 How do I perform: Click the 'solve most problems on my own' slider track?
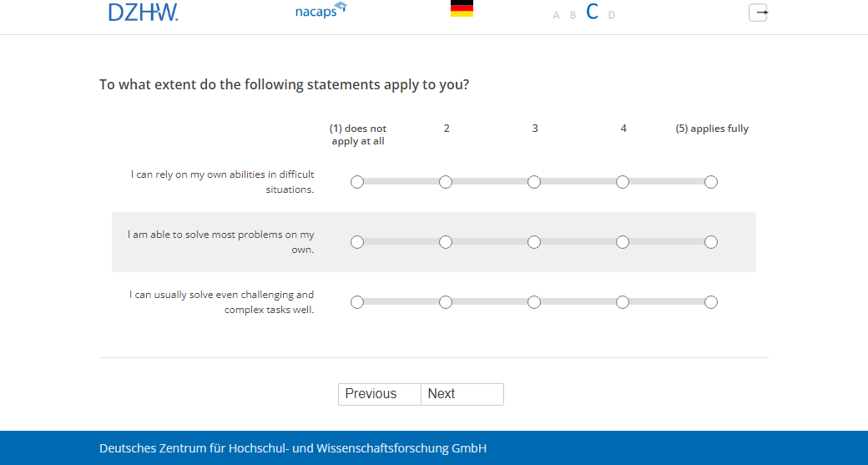click(x=490, y=242)
